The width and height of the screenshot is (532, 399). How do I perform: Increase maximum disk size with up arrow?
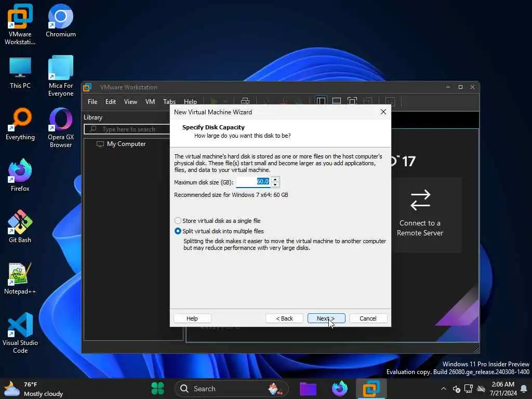coord(275,179)
